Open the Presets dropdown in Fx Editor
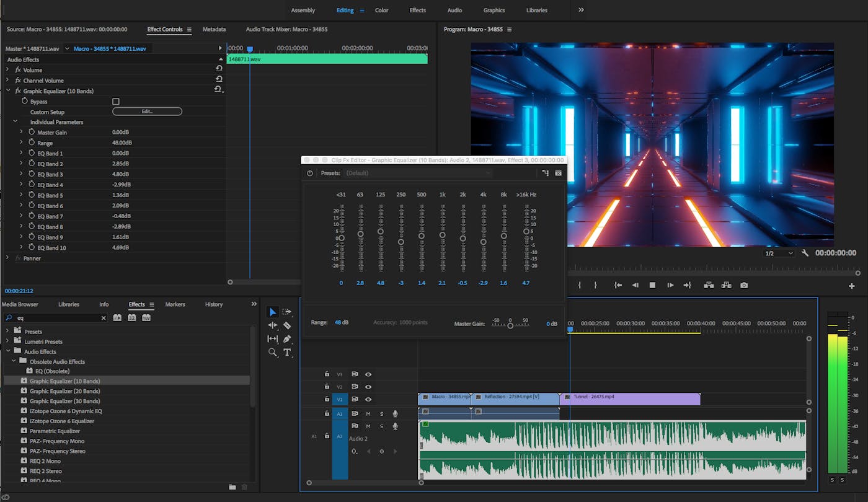Screen dimensions: 868x502 click(x=418, y=174)
